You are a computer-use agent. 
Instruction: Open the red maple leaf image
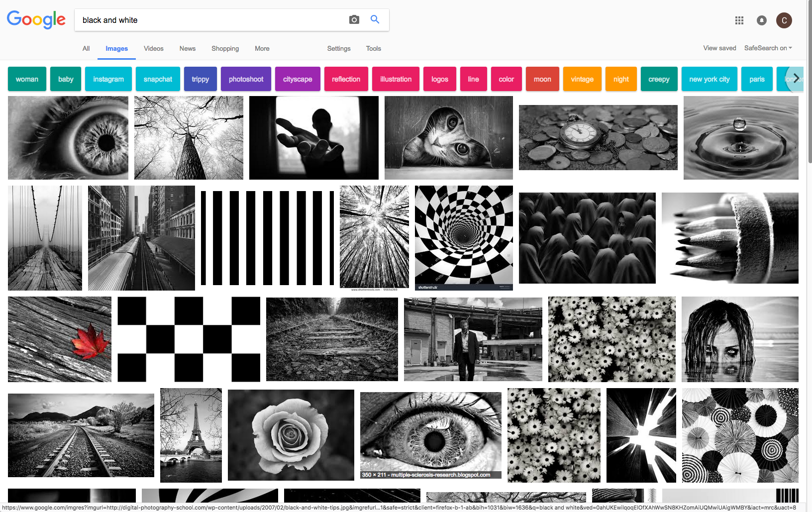click(60, 339)
